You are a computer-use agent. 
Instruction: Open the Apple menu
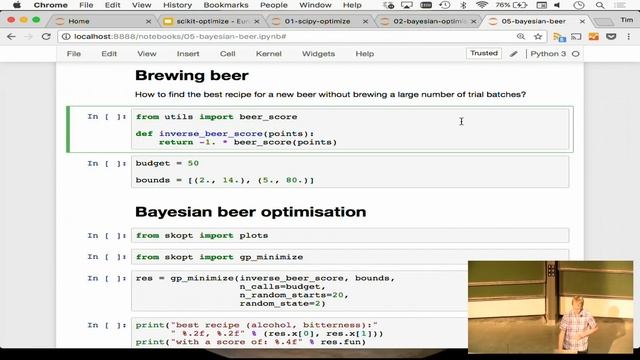(17, 5)
